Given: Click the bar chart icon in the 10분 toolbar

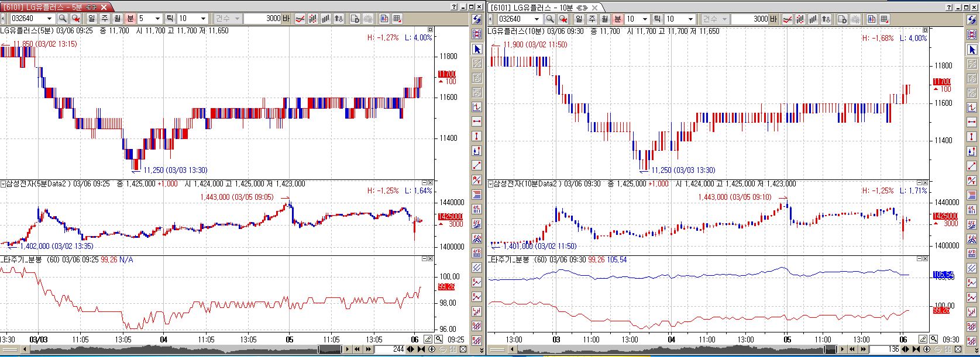Looking at the screenshot, I should pos(813,19).
